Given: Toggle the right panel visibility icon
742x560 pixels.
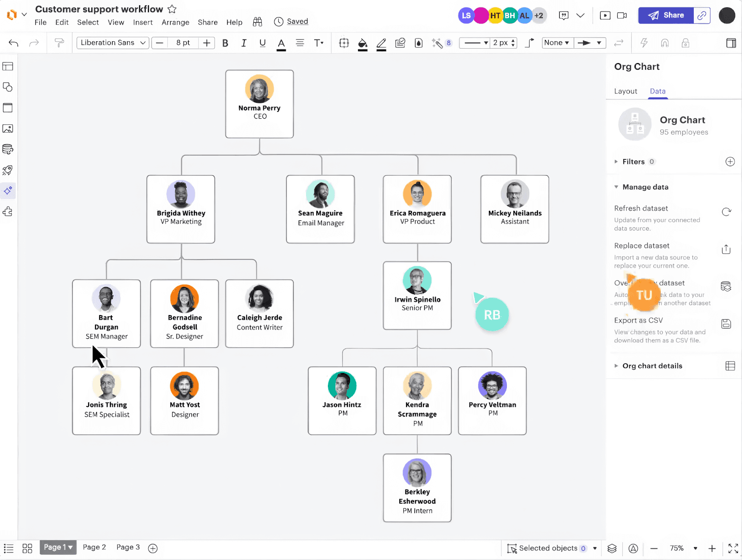Looking at the screenshot, I should click(x=731, y=43).
